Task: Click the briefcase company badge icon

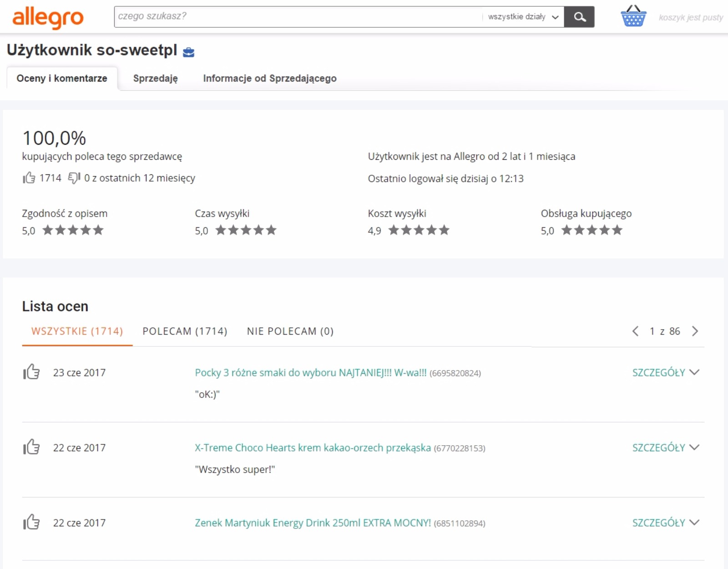Action: pos(188,52)
